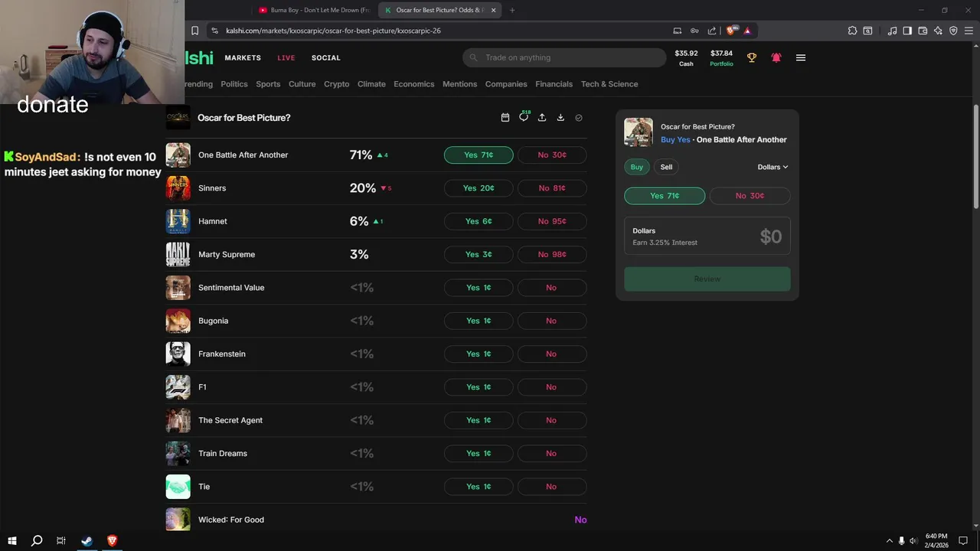Open the Brave VPN shield icon
This screenshot has height=551, width=980.
(x=953, y=31)
